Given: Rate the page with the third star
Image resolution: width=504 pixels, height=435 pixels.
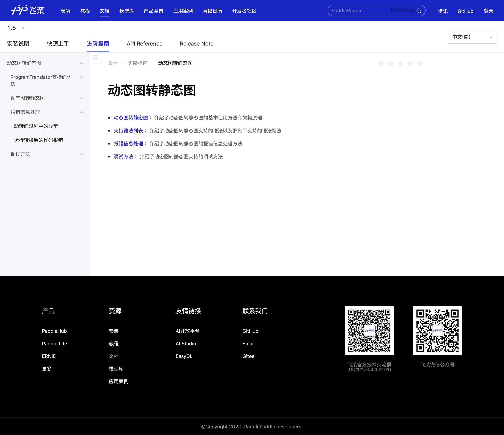Looking at the screenshot, I should tap(400, 64).
